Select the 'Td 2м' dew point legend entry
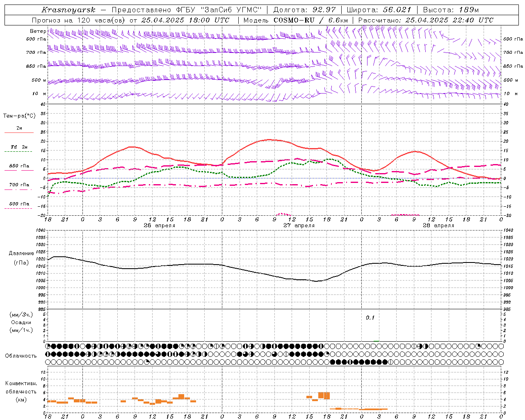Screen dimensions: 525x420 [x=19, y=147]
